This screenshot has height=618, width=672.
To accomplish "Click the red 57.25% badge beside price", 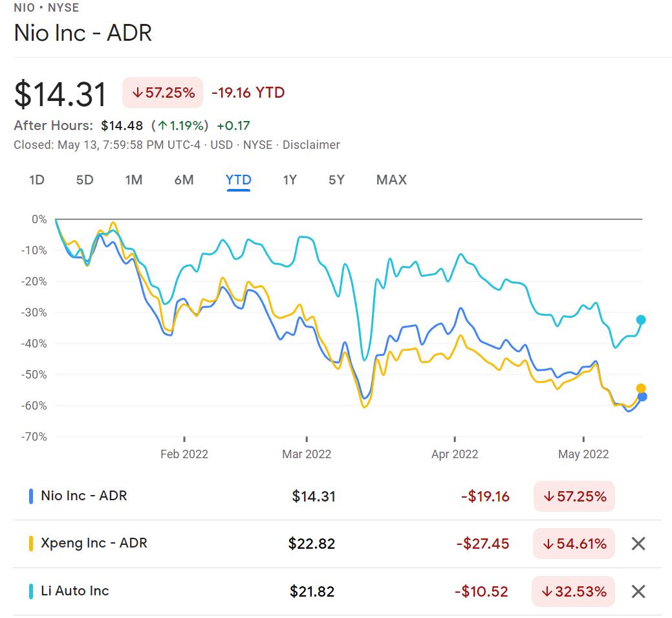I will (162, 93).
